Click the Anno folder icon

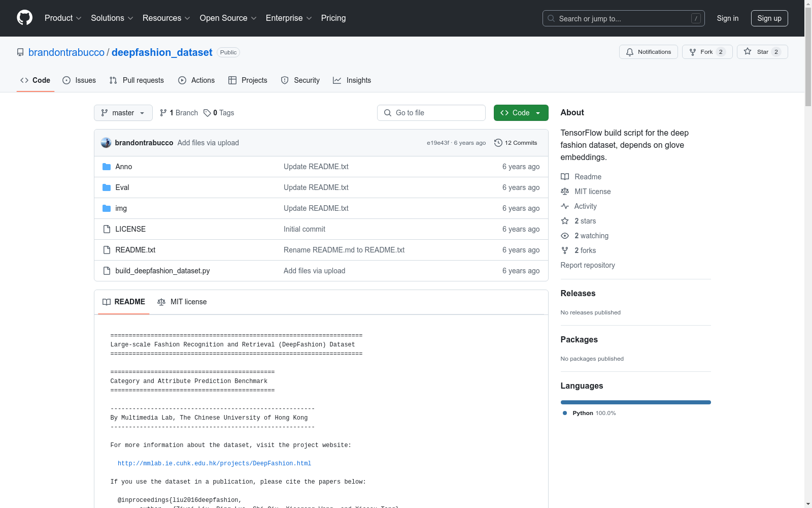coord(107,167)
